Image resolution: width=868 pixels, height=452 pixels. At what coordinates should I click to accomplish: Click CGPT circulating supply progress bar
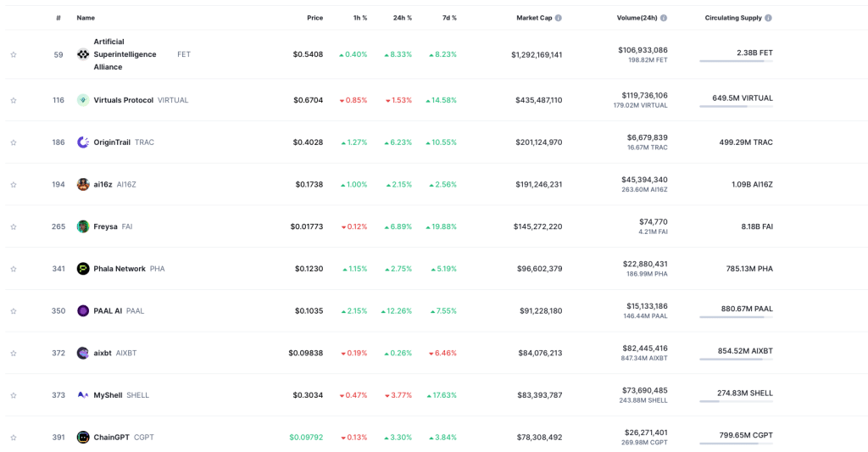[x=737, y=444]
